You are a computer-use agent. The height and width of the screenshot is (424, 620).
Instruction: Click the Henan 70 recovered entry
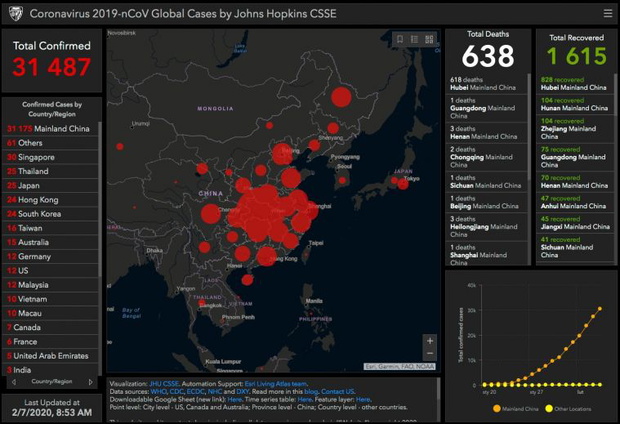click(575, 182)
